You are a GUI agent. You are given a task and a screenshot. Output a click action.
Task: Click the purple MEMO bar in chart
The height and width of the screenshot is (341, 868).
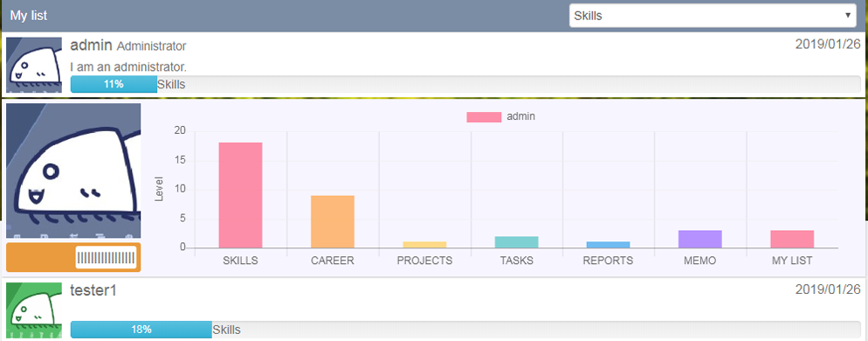pyautogui.click(x=699, y=239)
